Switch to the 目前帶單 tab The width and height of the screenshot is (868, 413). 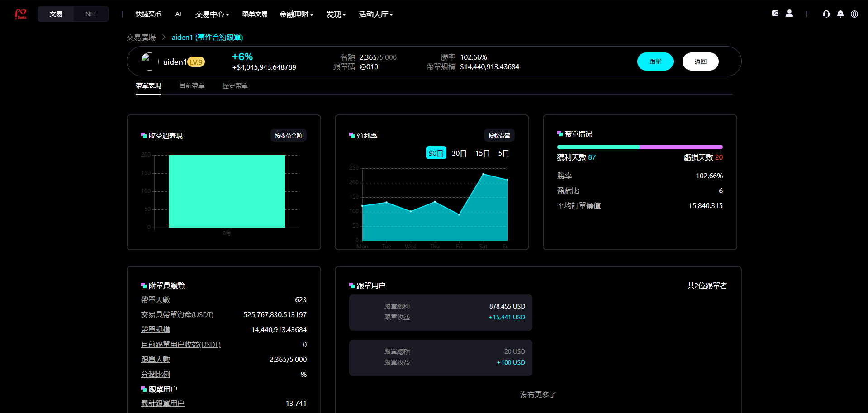click(191, 85)
